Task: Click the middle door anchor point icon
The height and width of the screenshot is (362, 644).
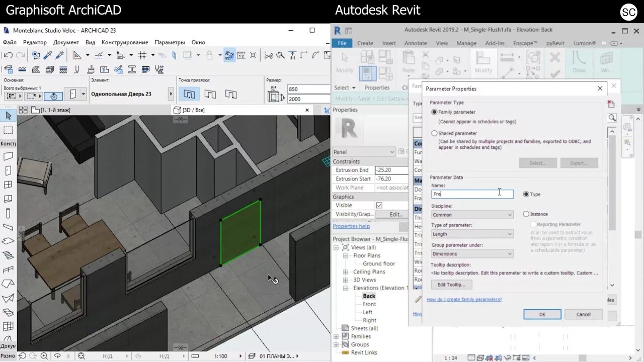Action: (x=210, y=94)
